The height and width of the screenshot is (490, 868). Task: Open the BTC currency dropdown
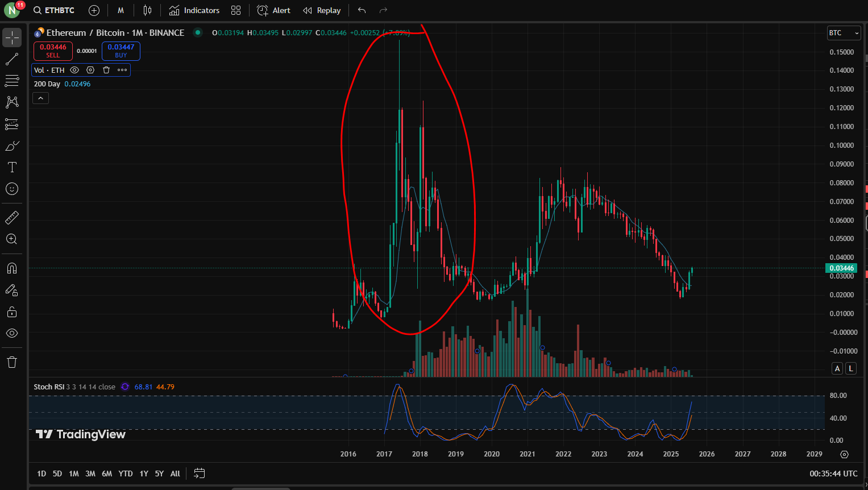[844, 33]
